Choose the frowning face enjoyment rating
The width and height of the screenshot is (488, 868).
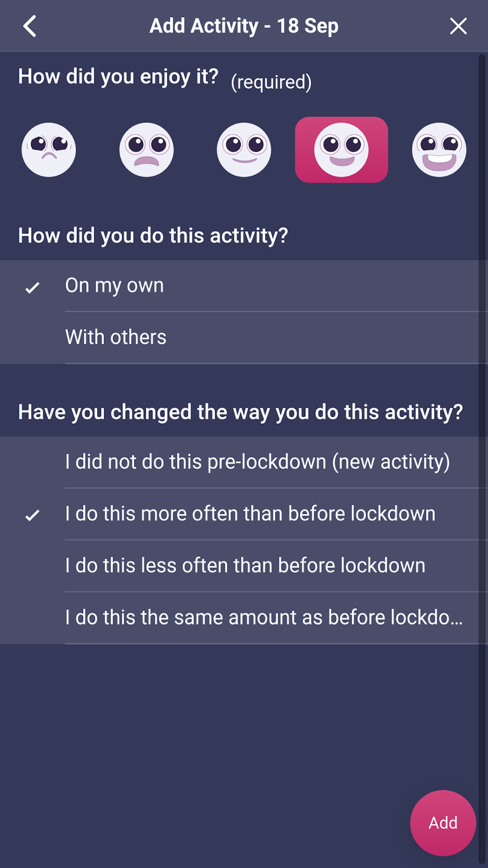click(x=146, y=150)
